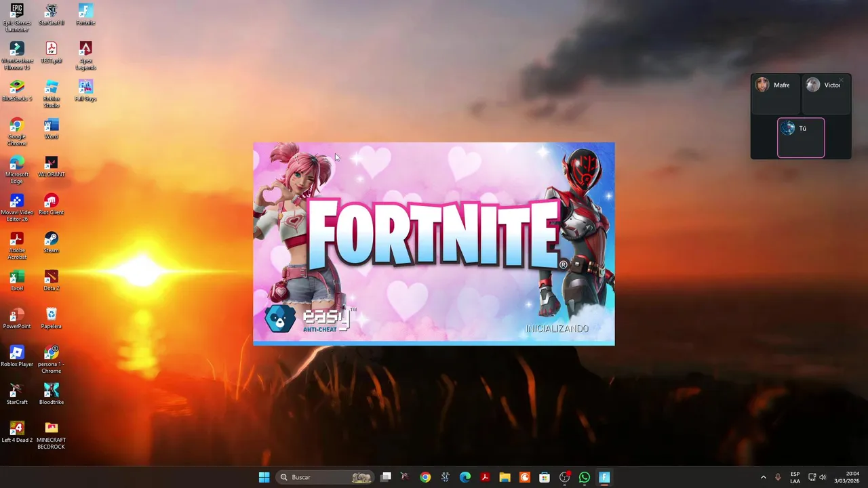
Task: Select the Papelera recycle bin icon
Action: tap(52, 319)
